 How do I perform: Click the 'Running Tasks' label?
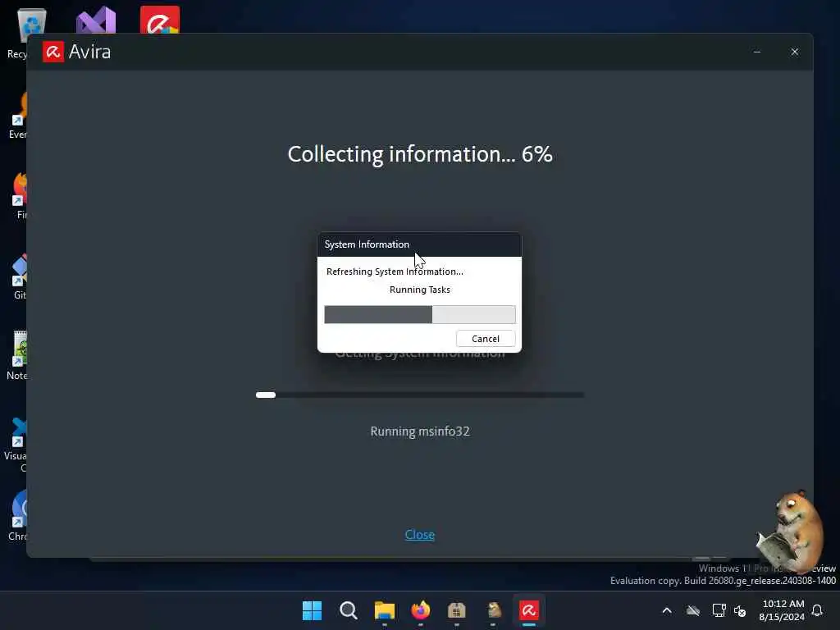(x=420, y=290)
